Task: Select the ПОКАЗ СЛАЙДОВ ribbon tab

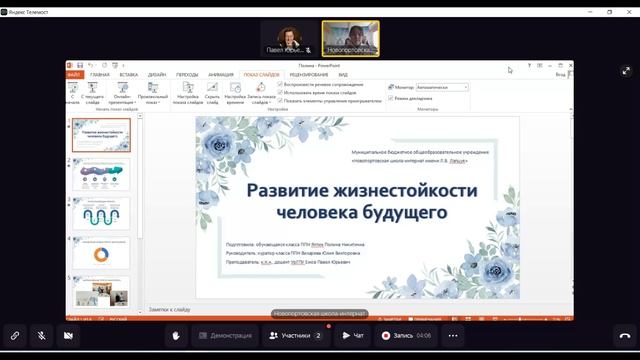Action: pyautogui.click(x=262, y=75)
